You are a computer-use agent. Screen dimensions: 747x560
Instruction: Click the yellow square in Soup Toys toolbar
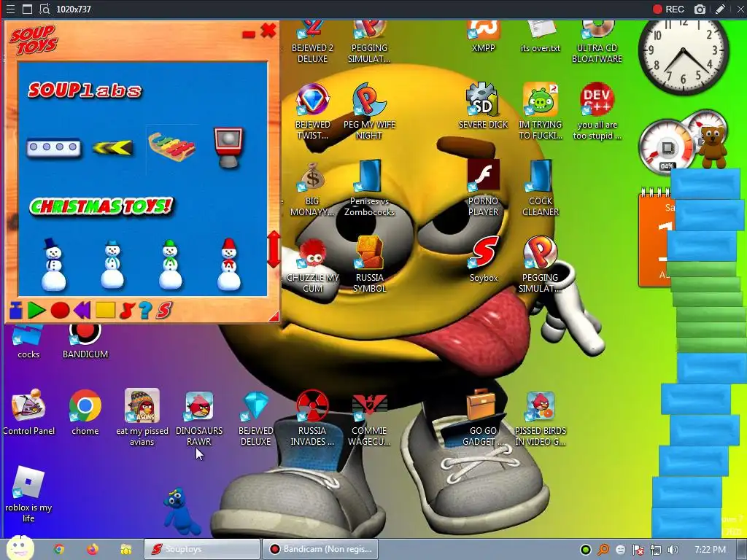click(x=105, y=310)
